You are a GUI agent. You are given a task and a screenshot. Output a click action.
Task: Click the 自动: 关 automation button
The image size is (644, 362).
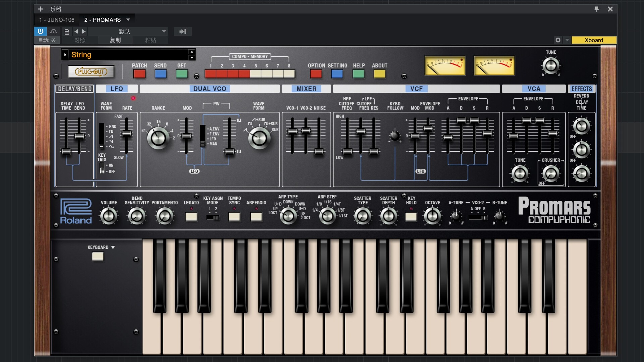47,40
